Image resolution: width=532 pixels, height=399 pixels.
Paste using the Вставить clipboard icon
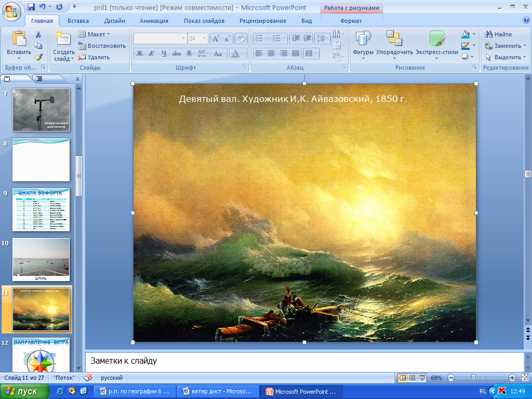[19, 38]
